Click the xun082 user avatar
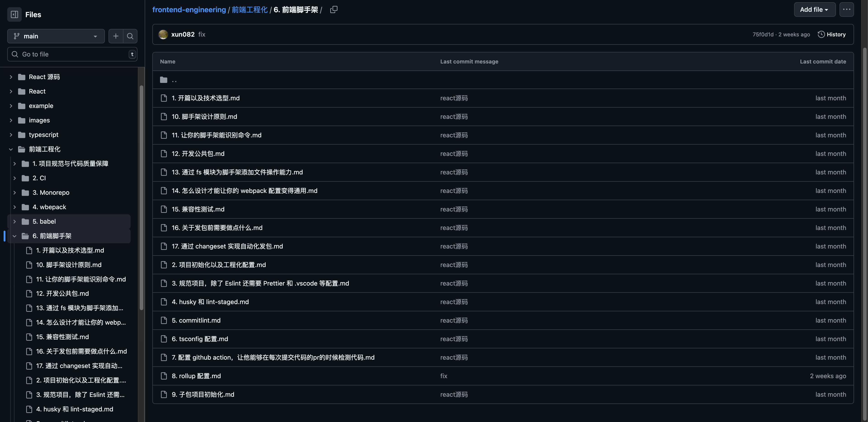 point(163,34)
